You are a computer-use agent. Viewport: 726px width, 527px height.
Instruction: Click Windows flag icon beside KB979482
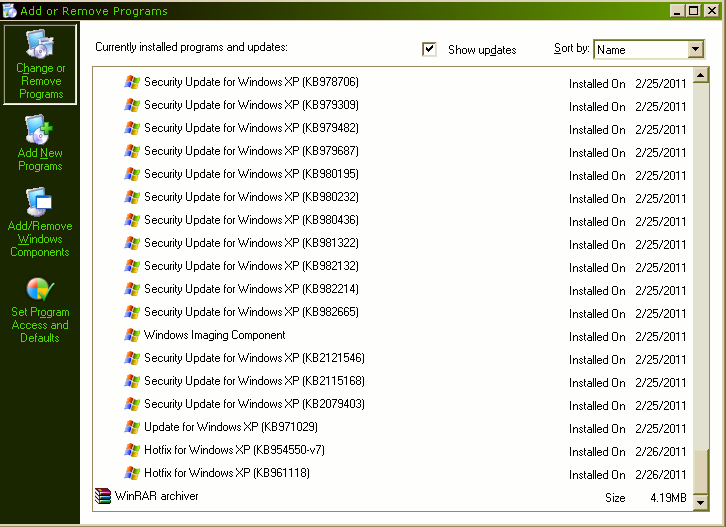pos(132,128)
